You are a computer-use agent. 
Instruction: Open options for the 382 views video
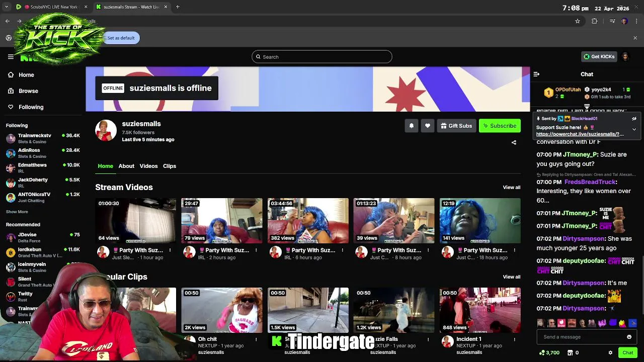[x=342, y=250]
